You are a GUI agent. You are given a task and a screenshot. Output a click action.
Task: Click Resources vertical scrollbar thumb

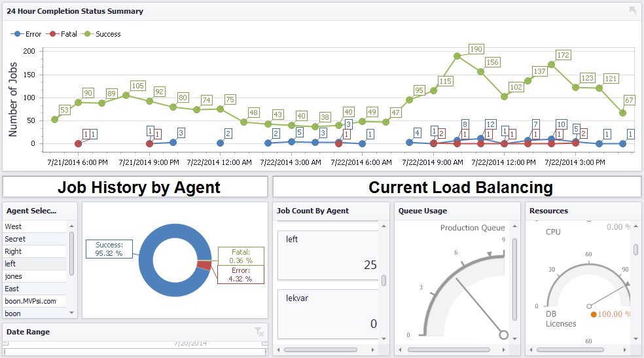[x=635, y=249]
